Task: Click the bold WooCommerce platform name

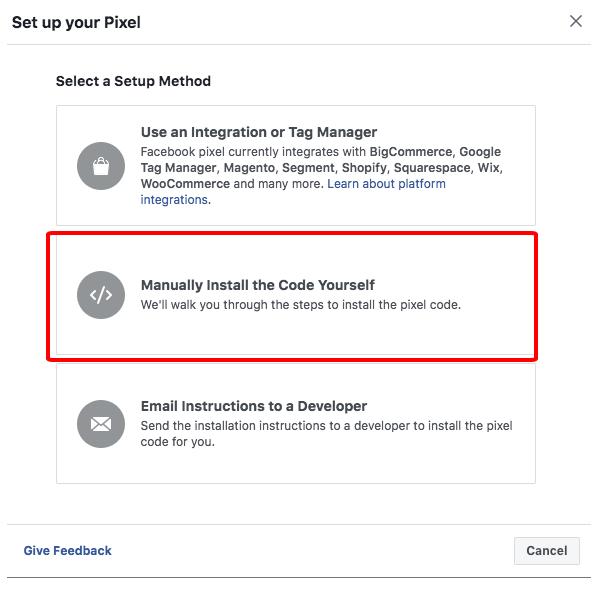Action: pos(185,184)
